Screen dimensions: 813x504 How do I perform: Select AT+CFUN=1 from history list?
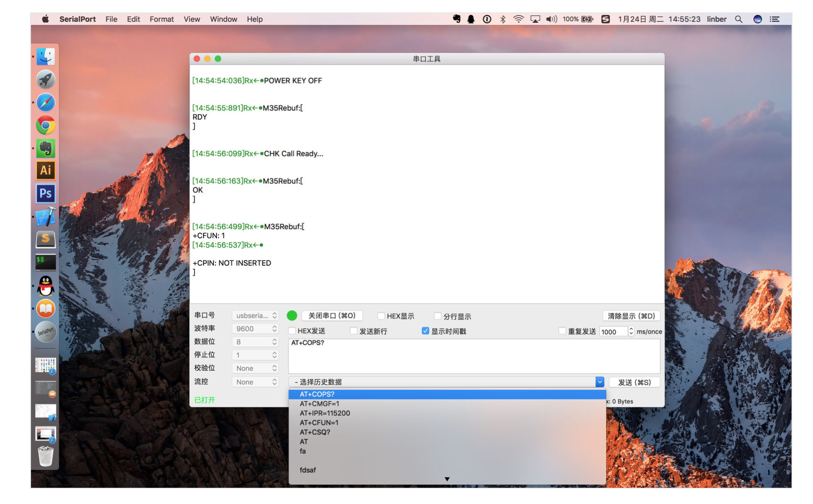(x=447, y=423)
